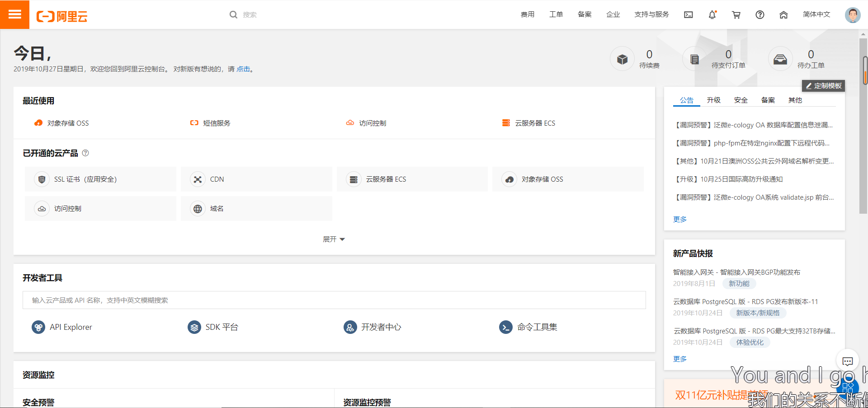Open the 域名 globe icon
This screenshot has height=408, width=868.
coord(198,209)
